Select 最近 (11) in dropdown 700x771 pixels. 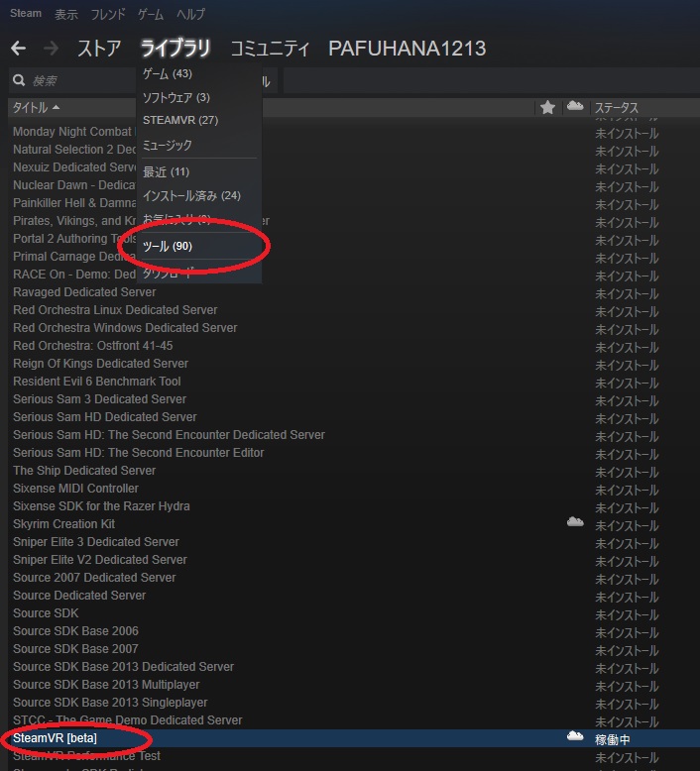click(x=166, y=172)
